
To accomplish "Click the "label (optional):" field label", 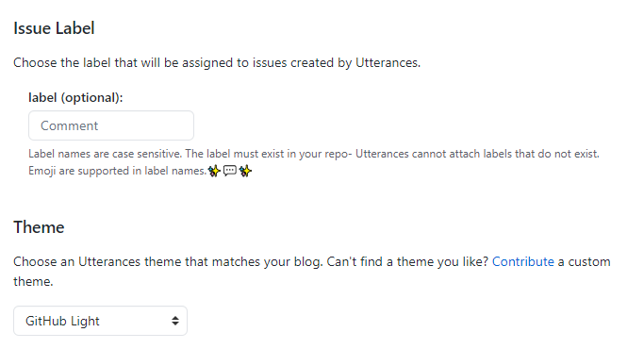I will pos(75,98).
